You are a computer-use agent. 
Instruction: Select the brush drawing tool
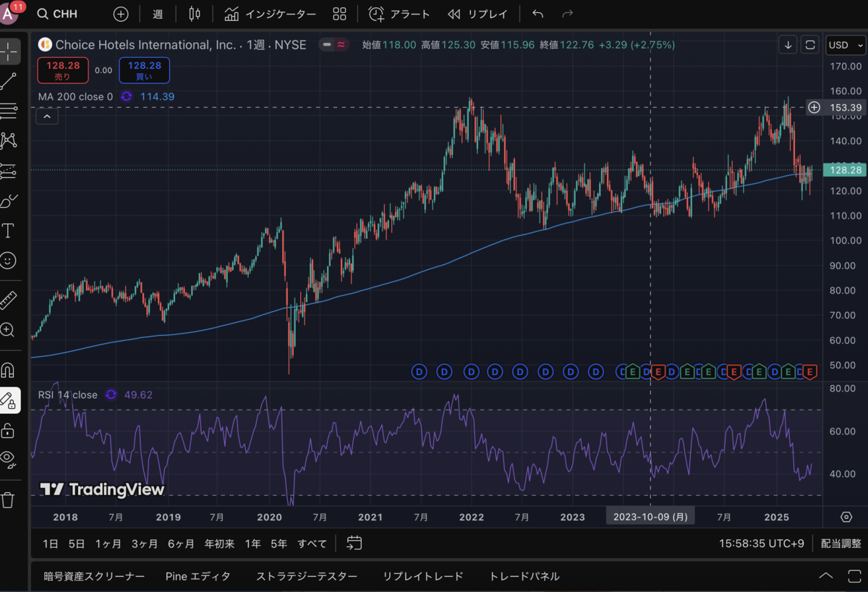[x=8, y=200]
